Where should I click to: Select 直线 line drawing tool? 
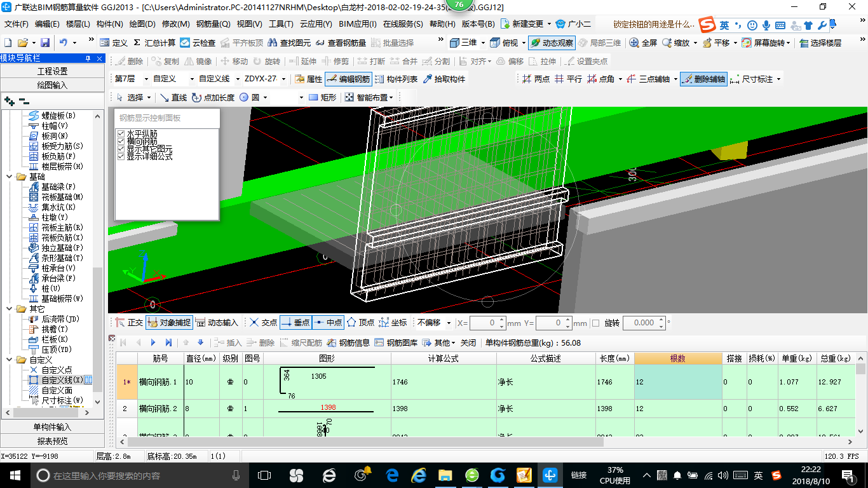coord(173,97)
